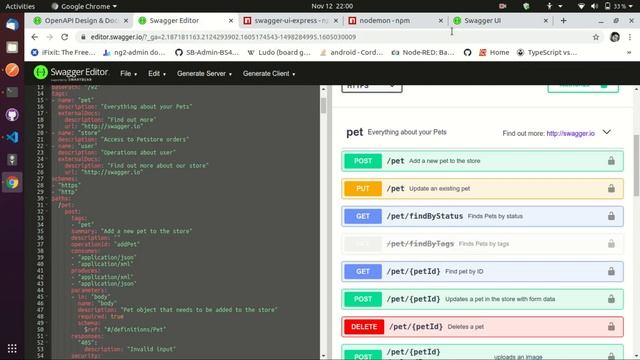This screenshot has height=360, width=640.
Task: Launch Thunderbird from the dock
Action: [x=12, y=25]
